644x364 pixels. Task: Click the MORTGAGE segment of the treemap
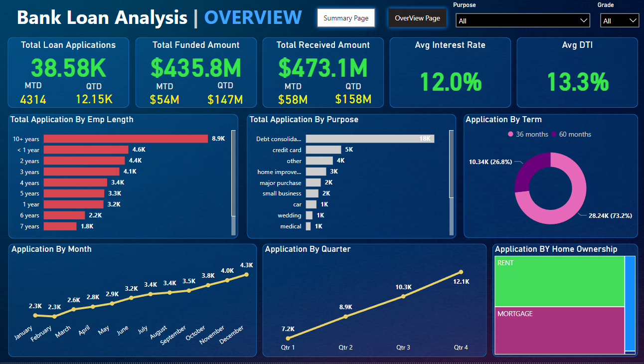coord(558,330)
